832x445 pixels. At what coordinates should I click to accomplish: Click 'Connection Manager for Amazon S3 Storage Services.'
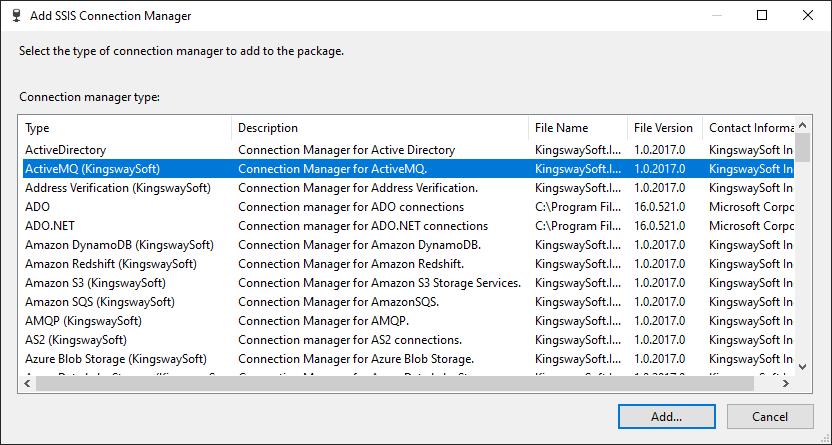pos(380,283)
